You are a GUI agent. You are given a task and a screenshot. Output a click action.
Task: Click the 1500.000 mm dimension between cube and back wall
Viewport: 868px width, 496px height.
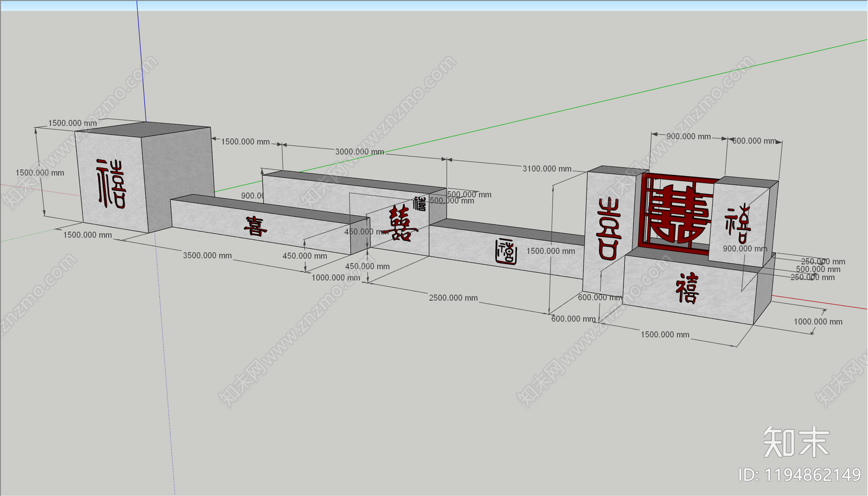[x=245, y=141]
